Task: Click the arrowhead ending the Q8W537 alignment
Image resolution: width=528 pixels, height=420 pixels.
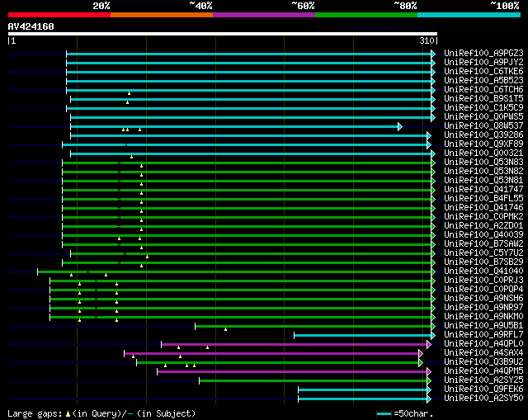Action: 399,126
